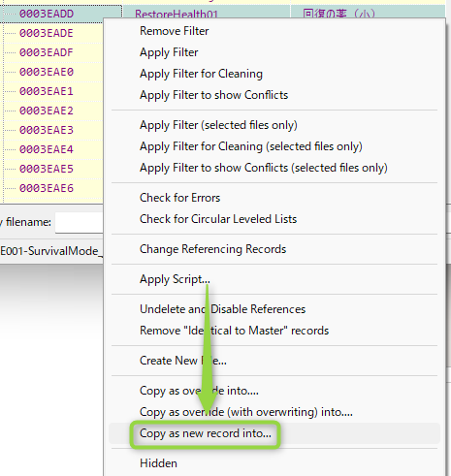The width and height of the screenshot is (451, 476).
Task: Run Check for Errors
Action: pos(179,198)
